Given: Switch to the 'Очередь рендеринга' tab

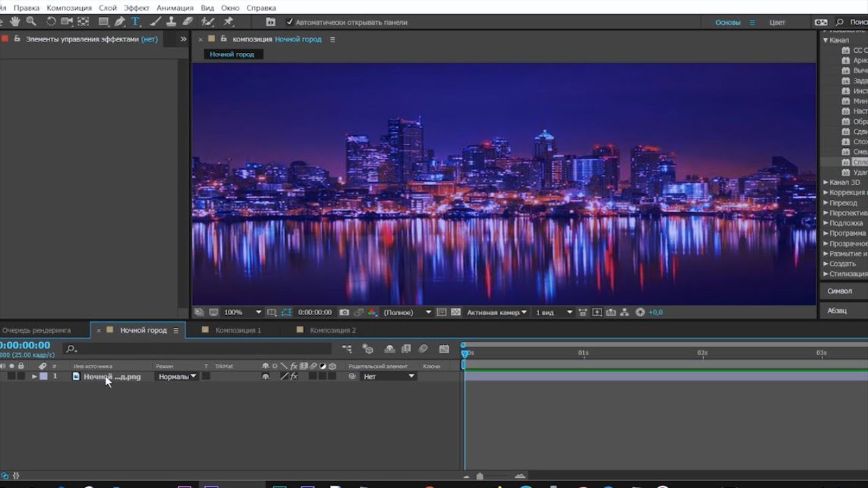Looking at the screenshot, I should pos(36,330).
